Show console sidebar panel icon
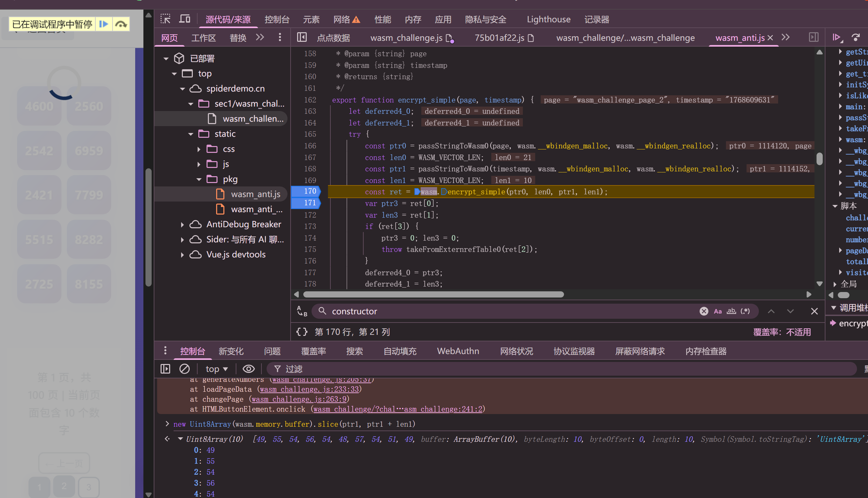868x498 pixels. click(x=165, y=369)
